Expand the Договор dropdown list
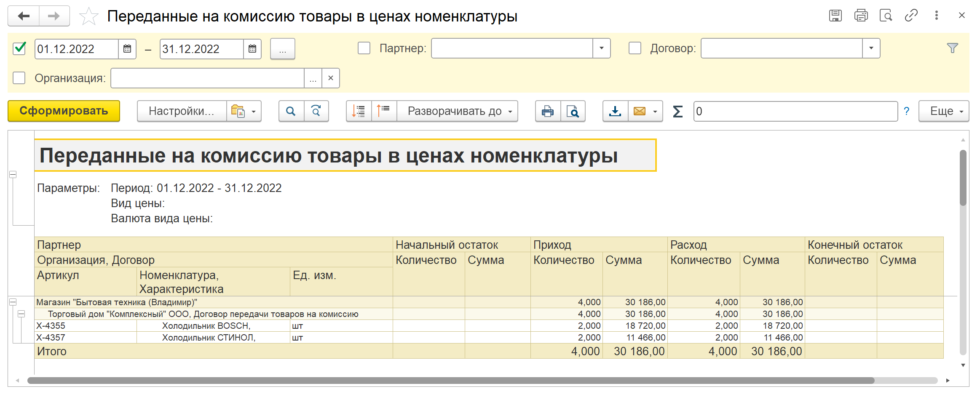Viewport: 980px width, 394px height. tap(871, 48)
